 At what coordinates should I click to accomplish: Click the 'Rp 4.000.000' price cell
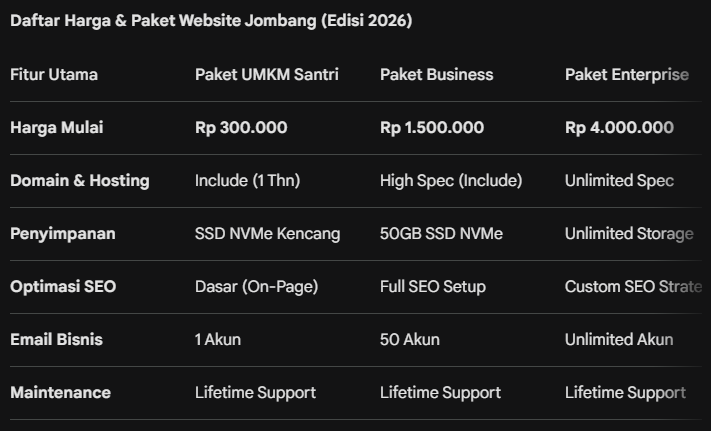[x=619, y=127]
